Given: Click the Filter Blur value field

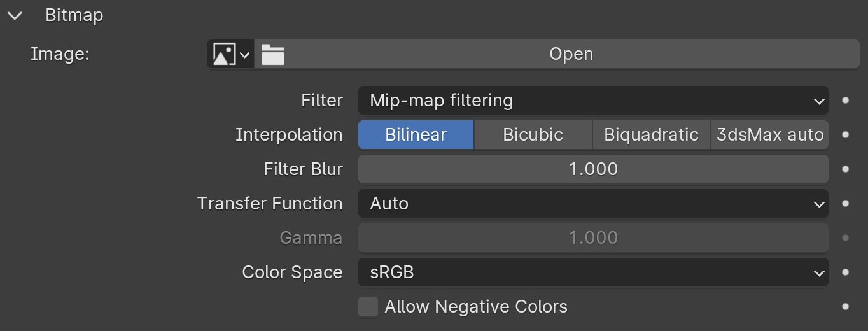Looking at the screenshot, I should (x=593, y=169).
